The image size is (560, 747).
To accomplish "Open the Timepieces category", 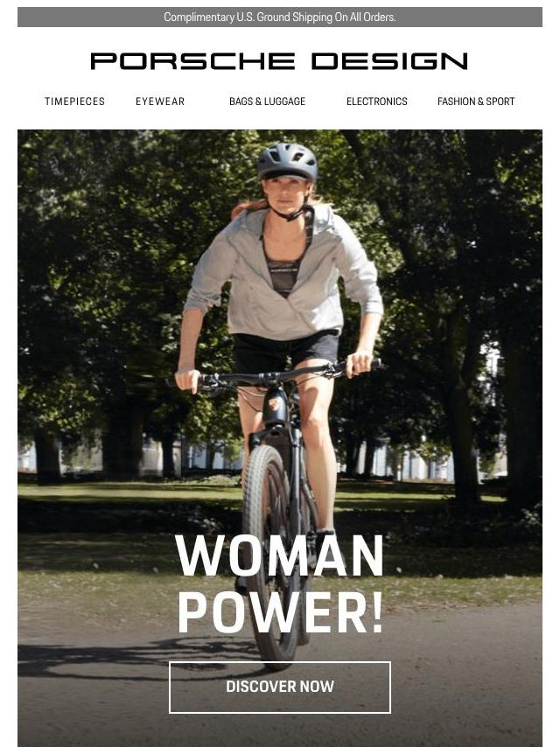I will (x=75, y=101).
